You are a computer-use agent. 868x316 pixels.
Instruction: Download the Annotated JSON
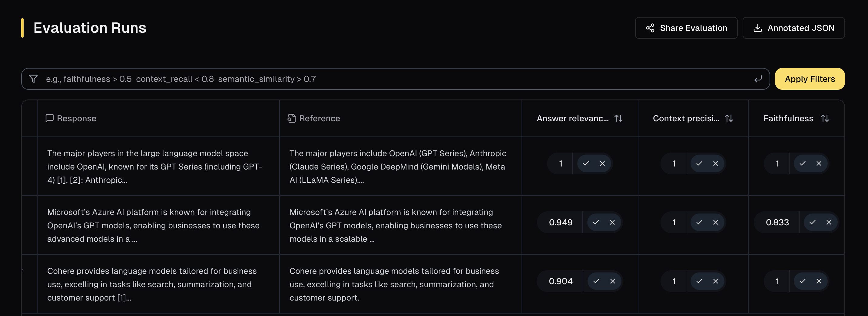pyautogui.click(x=793, y=28)
